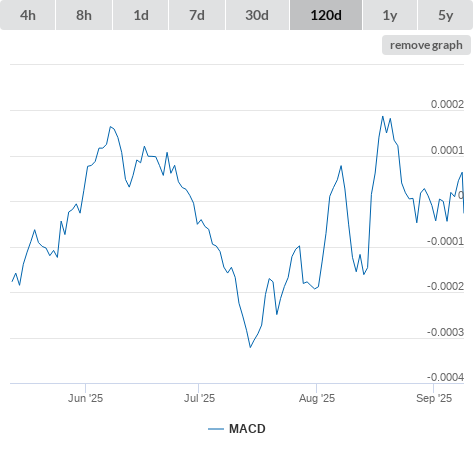Switch chart to 30d range
This screenshot has width=474, height=455.
click(257, 15)
